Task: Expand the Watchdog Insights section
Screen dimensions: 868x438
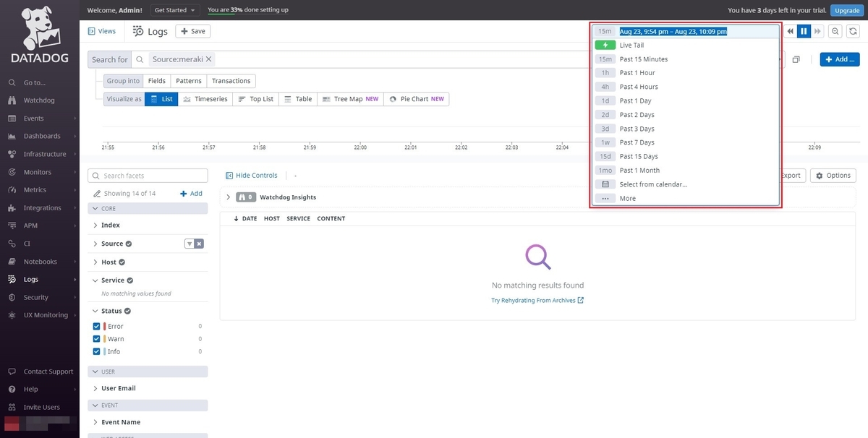Action: tap(229, 197)
